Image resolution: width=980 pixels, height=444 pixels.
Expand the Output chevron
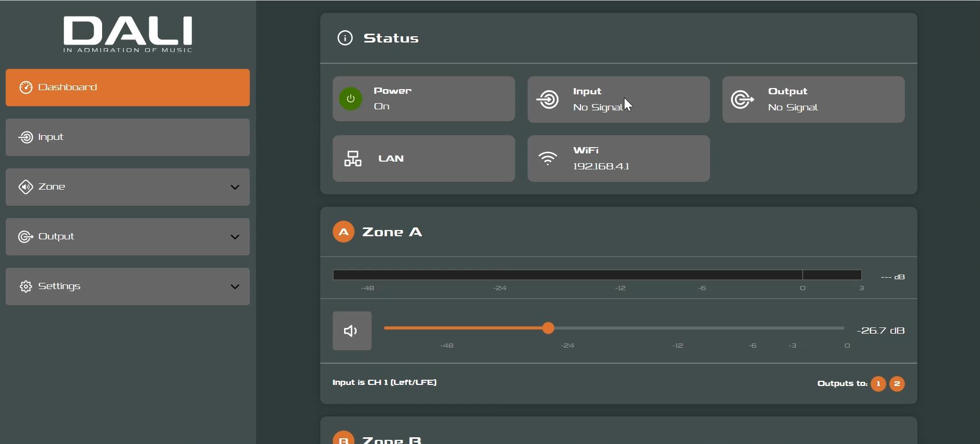(x=235, y=237)
